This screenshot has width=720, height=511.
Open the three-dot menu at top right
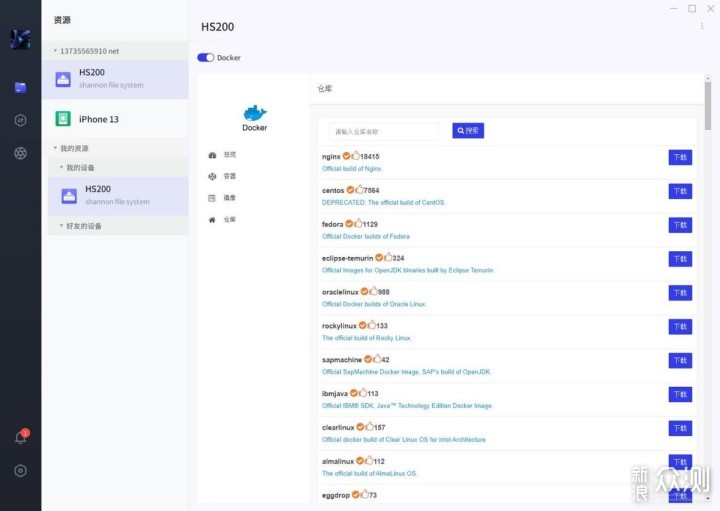[702, 26]
